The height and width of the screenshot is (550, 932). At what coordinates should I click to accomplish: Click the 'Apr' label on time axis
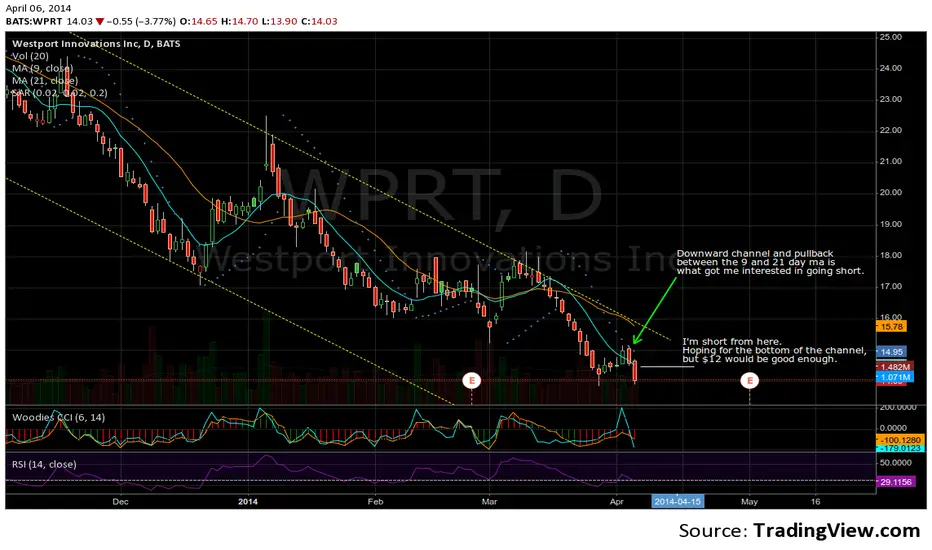click(x=617, y=501)
